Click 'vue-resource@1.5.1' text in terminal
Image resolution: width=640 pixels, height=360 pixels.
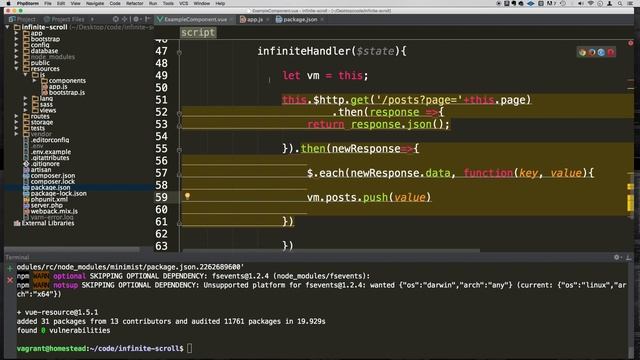point(61,312)
